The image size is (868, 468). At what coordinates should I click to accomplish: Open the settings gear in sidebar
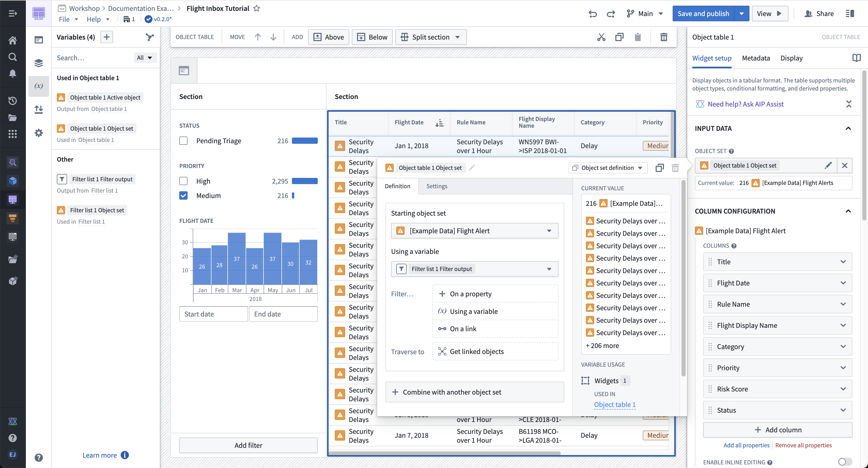point(39,133)
